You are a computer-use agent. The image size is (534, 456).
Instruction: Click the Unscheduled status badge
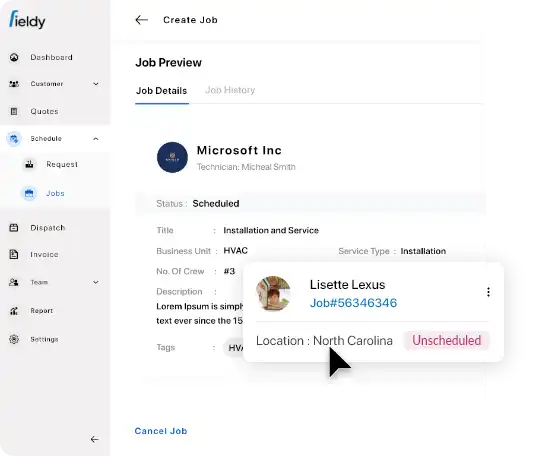pyautogui.click(x=446, y=340)
